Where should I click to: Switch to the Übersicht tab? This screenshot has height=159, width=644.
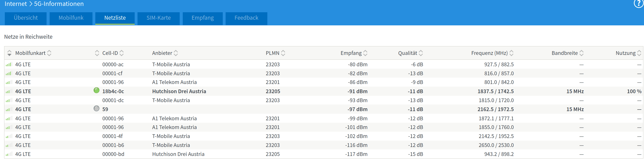click(26, 18)
